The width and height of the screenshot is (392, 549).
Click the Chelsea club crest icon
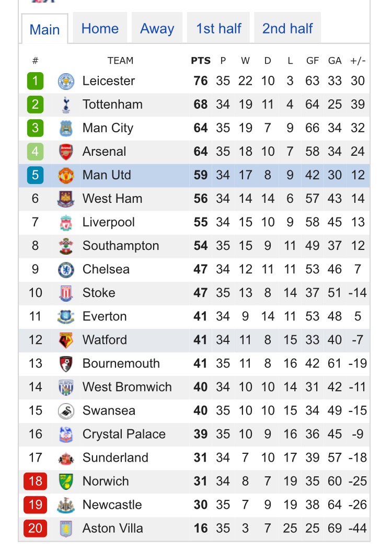pos(66,269)
